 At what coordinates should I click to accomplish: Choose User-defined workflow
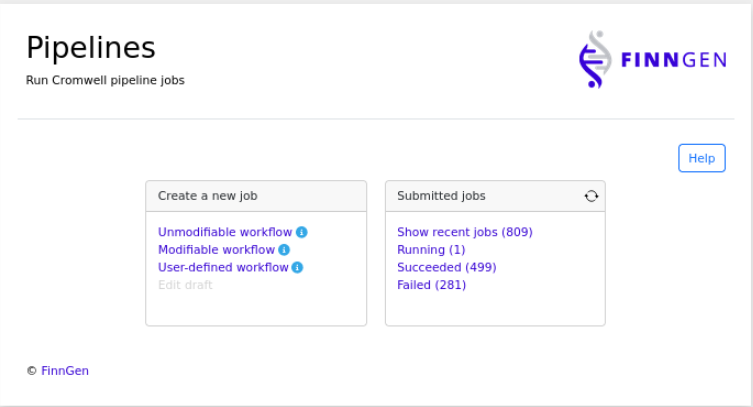[x=223, y=267]
